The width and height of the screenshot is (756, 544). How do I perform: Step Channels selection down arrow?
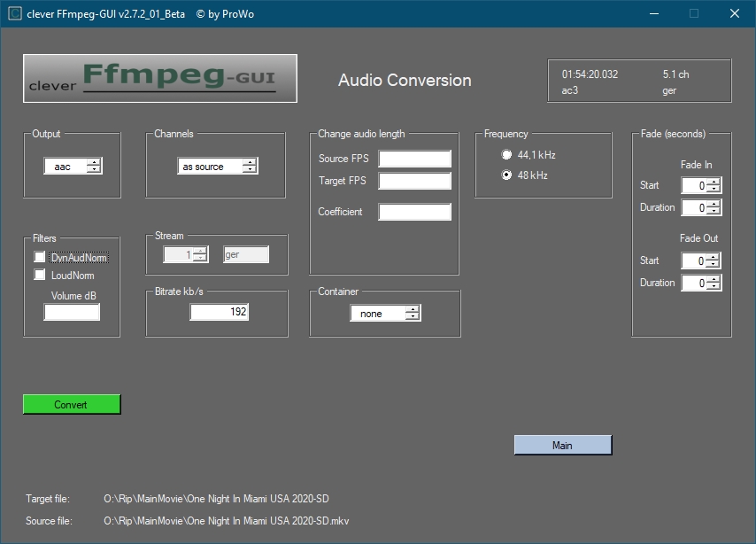[x=250, y=169]
